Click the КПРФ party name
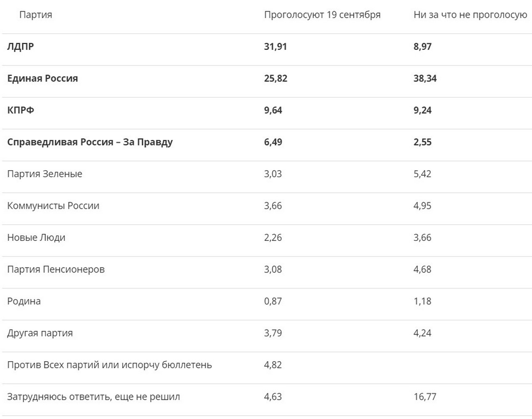The width and height of the screenshot is (532, 419). pyautogui.click(x=20, y=110)
